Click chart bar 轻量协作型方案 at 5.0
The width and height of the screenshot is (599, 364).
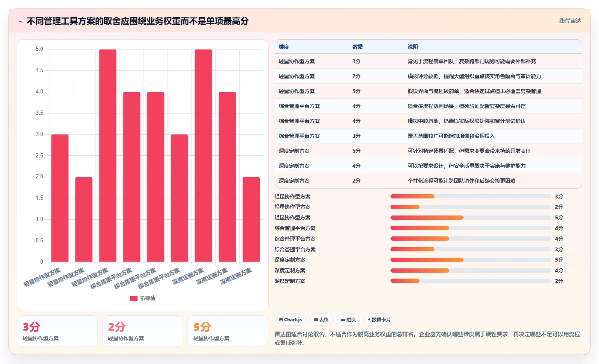(108, 156)
